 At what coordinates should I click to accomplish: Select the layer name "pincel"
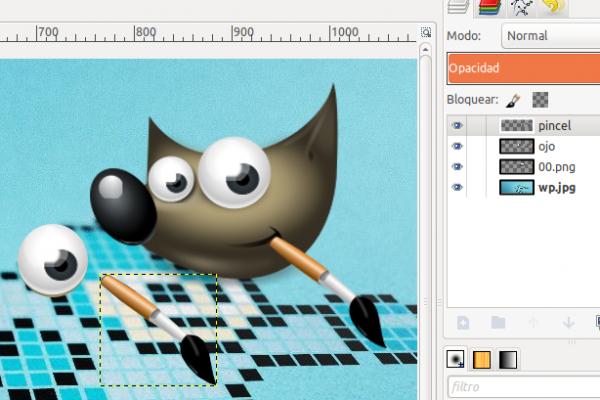click(554, 126)
